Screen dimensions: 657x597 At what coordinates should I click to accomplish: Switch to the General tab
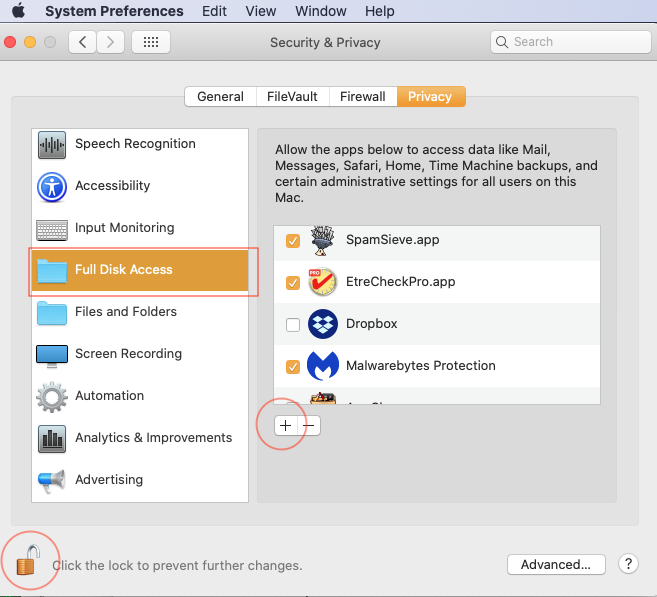click(x=220, y=96)
